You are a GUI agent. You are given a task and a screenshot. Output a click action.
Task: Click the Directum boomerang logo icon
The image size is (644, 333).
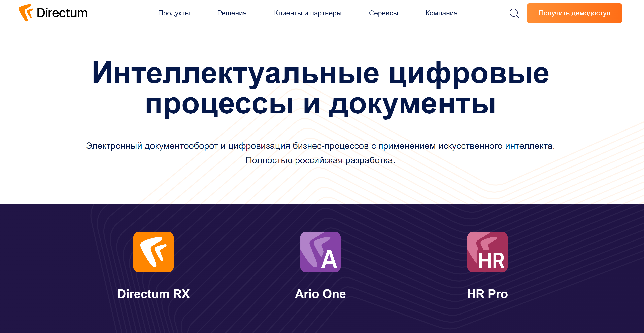[x=26, y=13]
